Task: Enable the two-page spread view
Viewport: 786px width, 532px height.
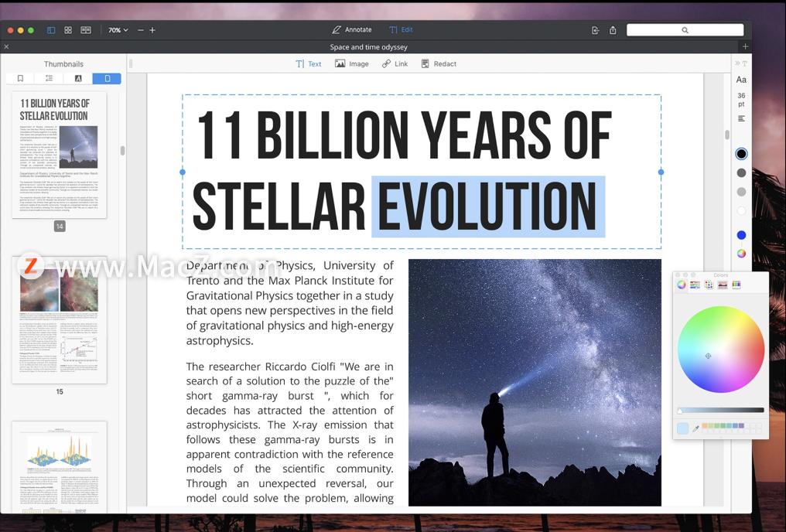Action: [x=86, y=30]
